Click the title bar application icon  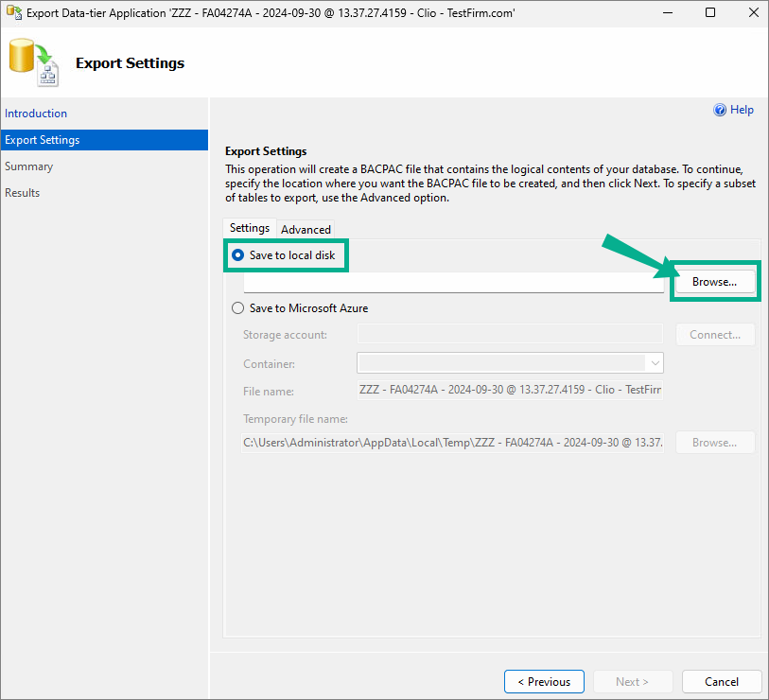(14, 12)
